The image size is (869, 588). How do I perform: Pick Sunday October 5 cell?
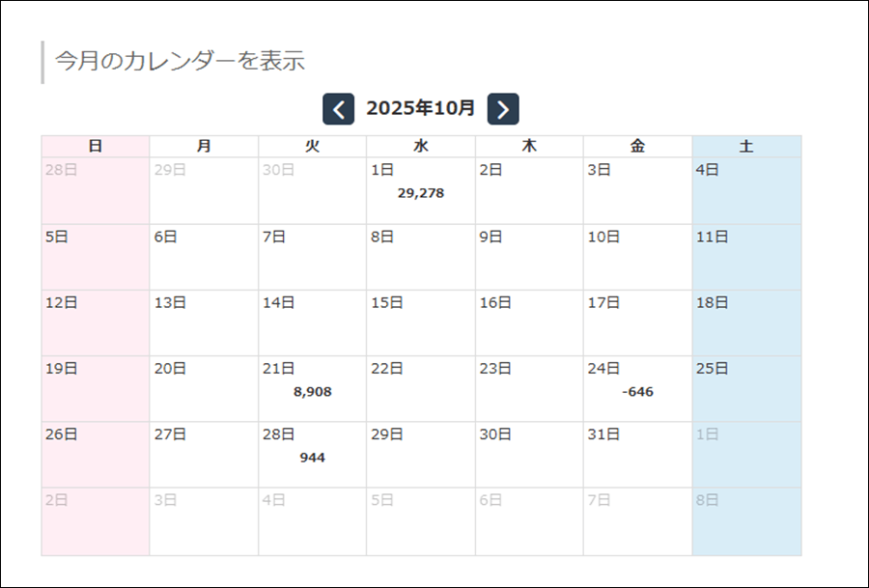click(95, 257)
